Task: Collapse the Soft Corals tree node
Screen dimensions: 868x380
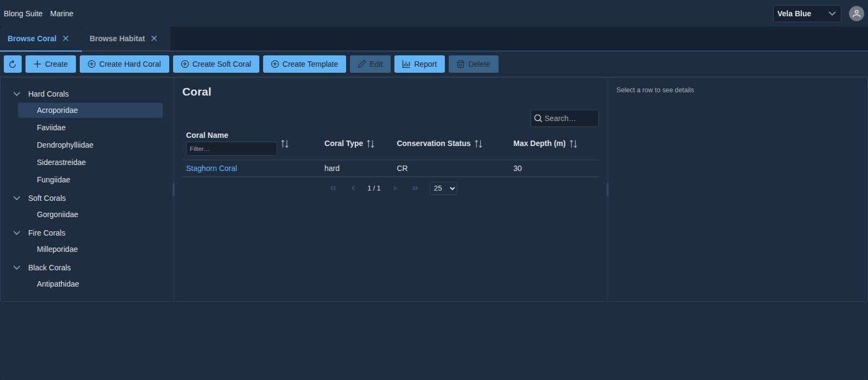Action: point(17,198)
